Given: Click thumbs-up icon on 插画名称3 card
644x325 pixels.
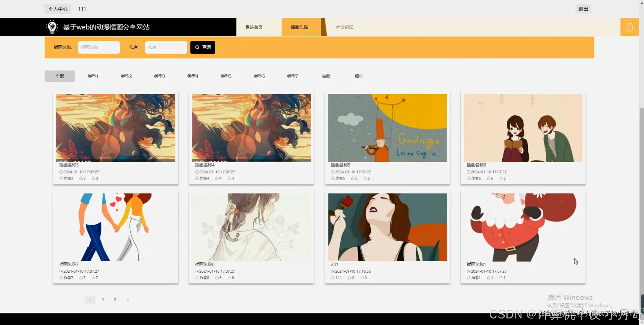Looking at the screenshot, I should tap(81, 178).
